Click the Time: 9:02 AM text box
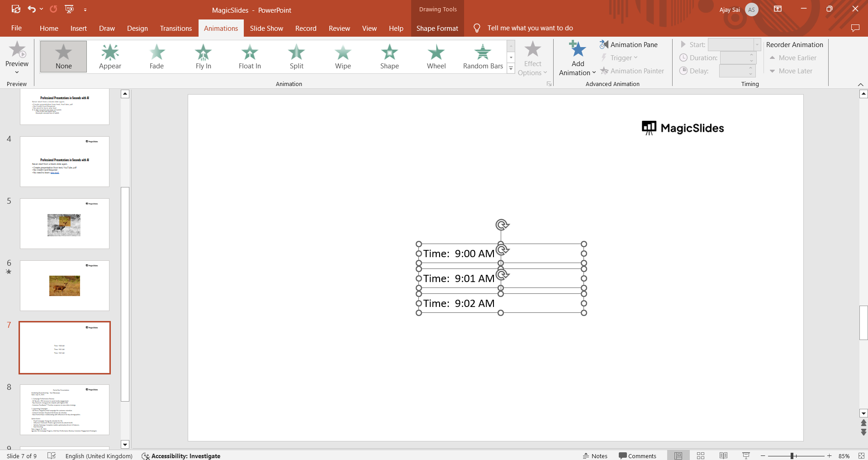The image size is (868, 460). pyautogui.click(x=501, y=303)
